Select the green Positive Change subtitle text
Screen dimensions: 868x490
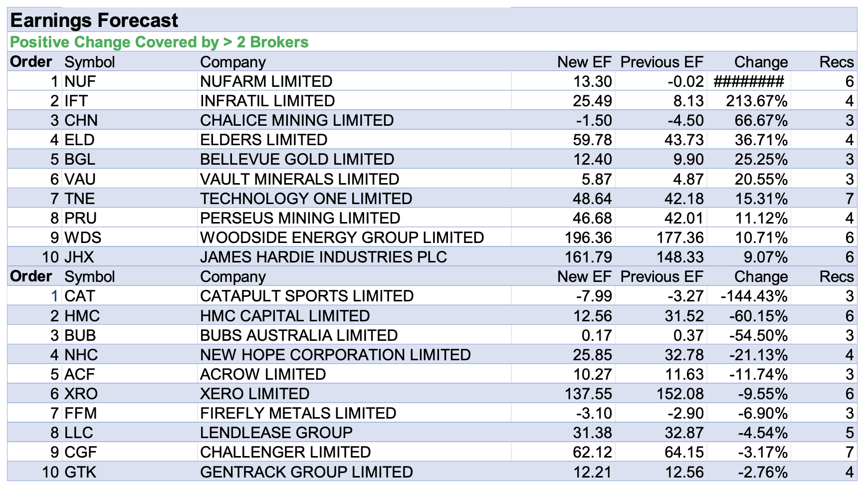159,42
